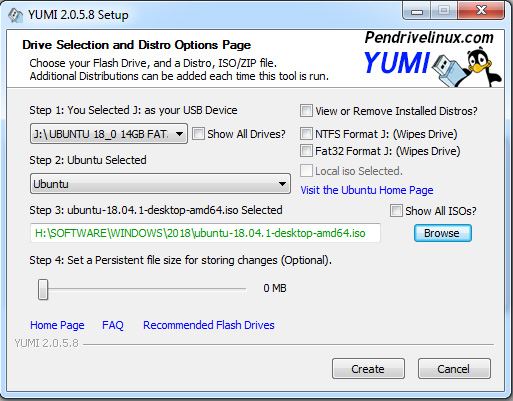Screen dimensions: 513x401
Task: Click the YUMI title bar app icon
Action: [x=15, y=15]
